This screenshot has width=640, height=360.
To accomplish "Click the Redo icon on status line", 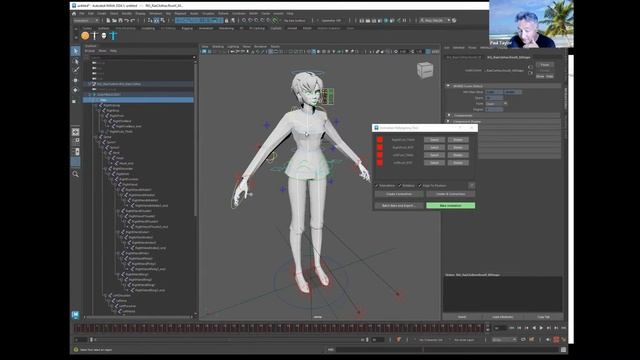I will (x=133, y=20).
